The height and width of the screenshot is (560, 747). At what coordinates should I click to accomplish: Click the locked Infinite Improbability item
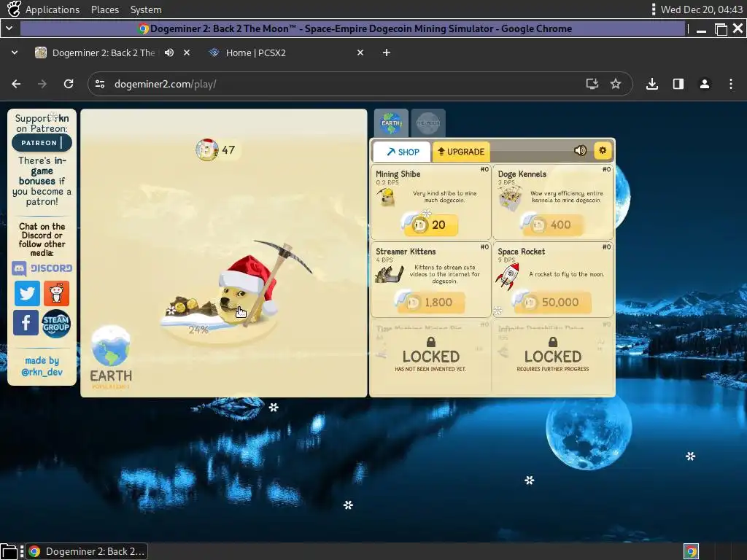[x=553, y=356]
